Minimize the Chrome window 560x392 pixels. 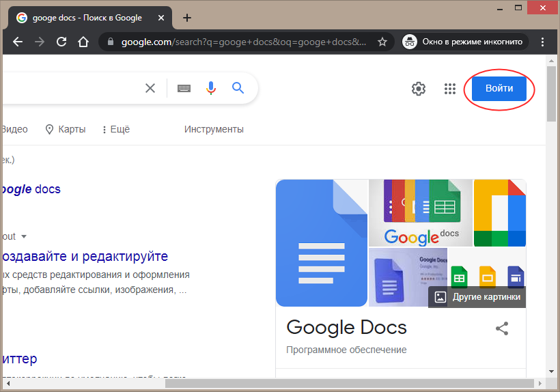click(x=500, y=8)
